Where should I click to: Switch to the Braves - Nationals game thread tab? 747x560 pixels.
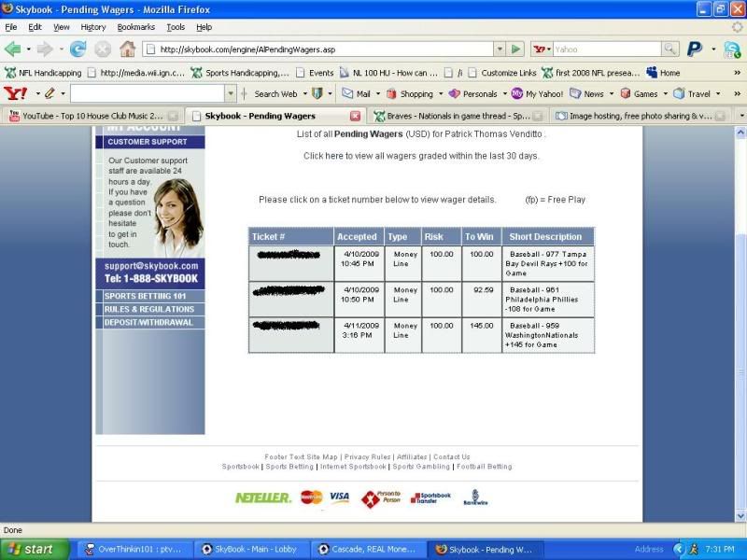pos(457,116)
